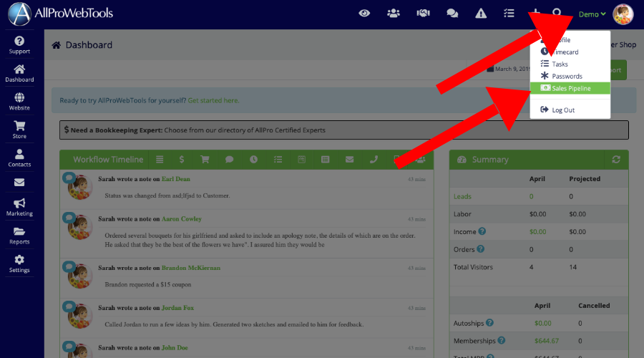This screenshot has height=358, width=644.
Task: Click the Need a Bookkeeping Expert banner
Action: [343, 130]
